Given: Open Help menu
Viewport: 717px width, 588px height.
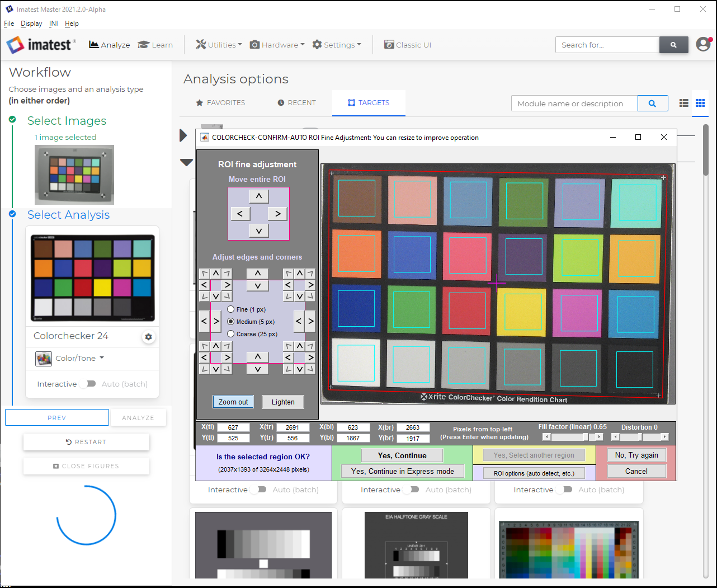Looking at the screenshot, I should [x=72, y=23].
